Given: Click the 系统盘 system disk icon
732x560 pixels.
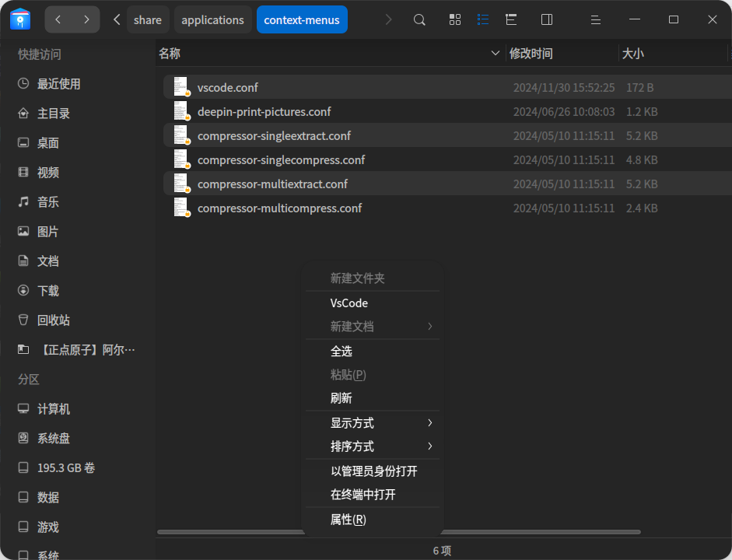Looking at the screenshot, I should click(23, 438).
